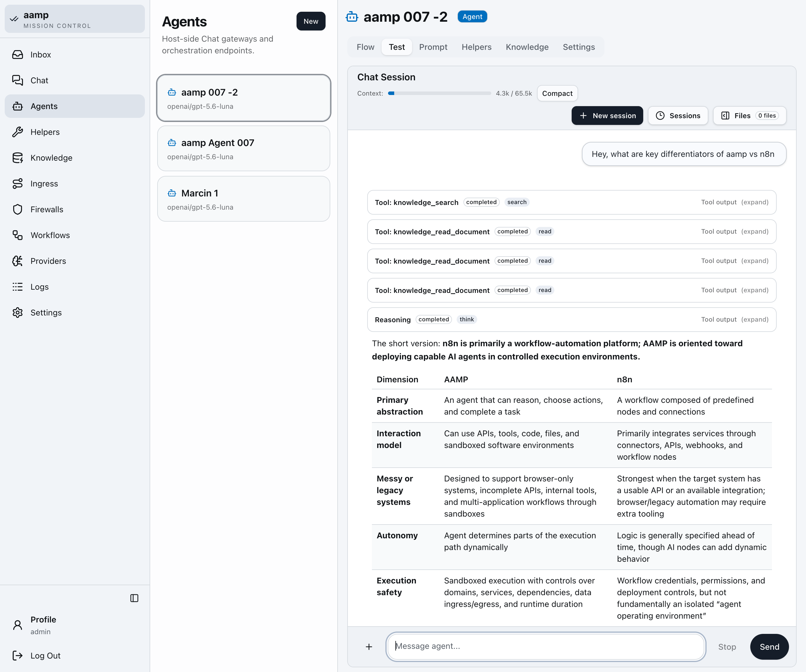Click the aamp logo checkmark icon
Image resolution: width=806 pixels, height=672 pixels.
(14, 19)
